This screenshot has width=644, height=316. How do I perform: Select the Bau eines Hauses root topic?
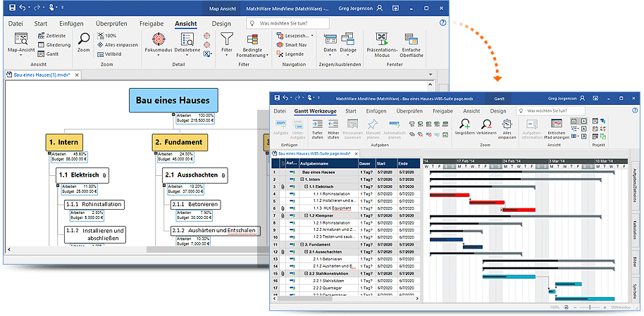(173, 100)
